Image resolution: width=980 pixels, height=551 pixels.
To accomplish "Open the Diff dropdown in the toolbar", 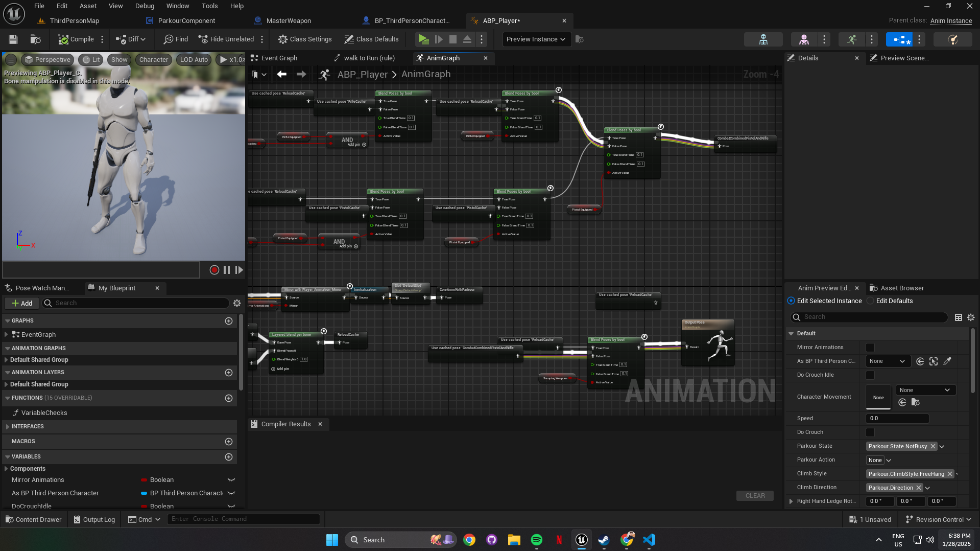I will click(x=131, y=39).
